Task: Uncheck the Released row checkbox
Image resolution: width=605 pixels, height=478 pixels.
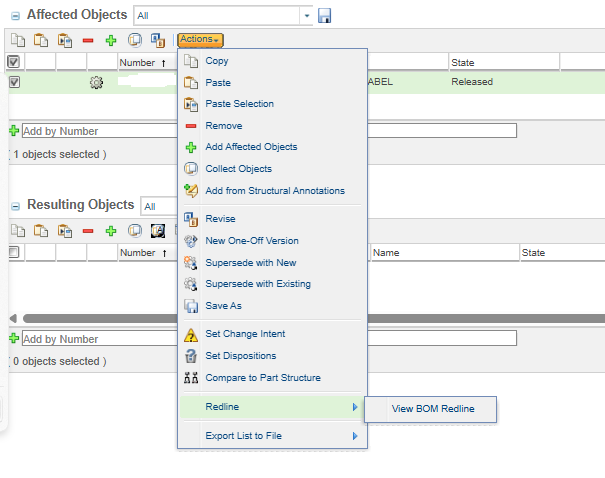Action: 13,82
